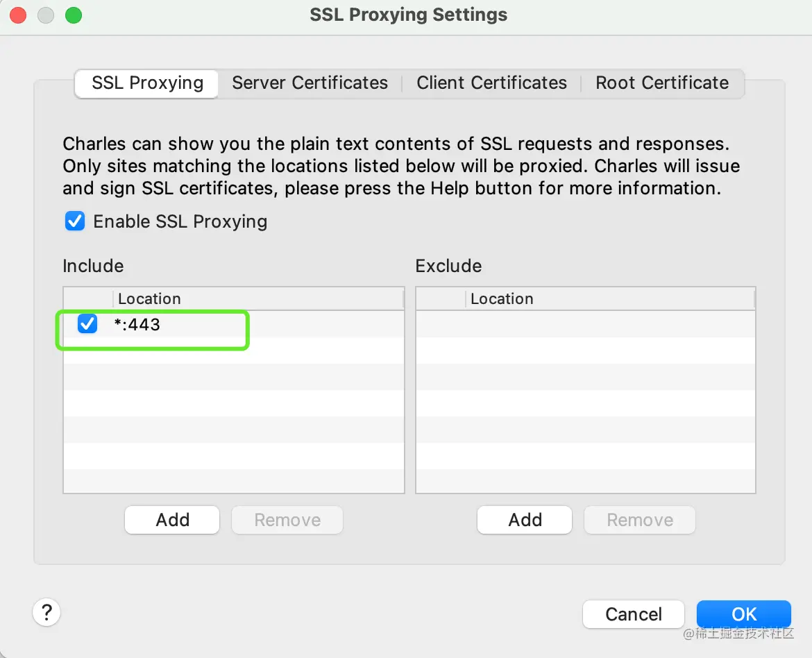Click Remove under the Include list
Viewport: 812px width, 658px height.
pos(287,520)
